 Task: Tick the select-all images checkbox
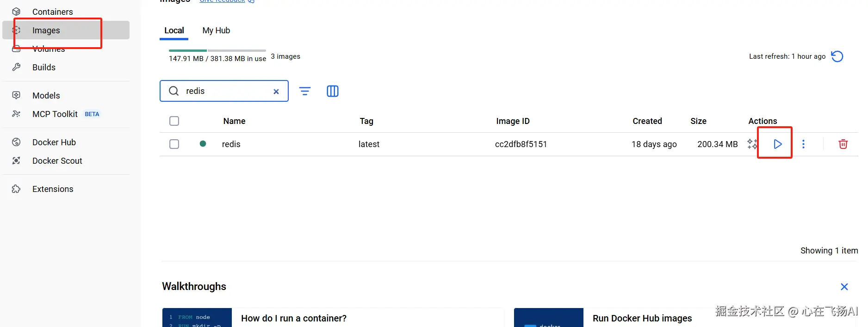(x=174, y=121)
